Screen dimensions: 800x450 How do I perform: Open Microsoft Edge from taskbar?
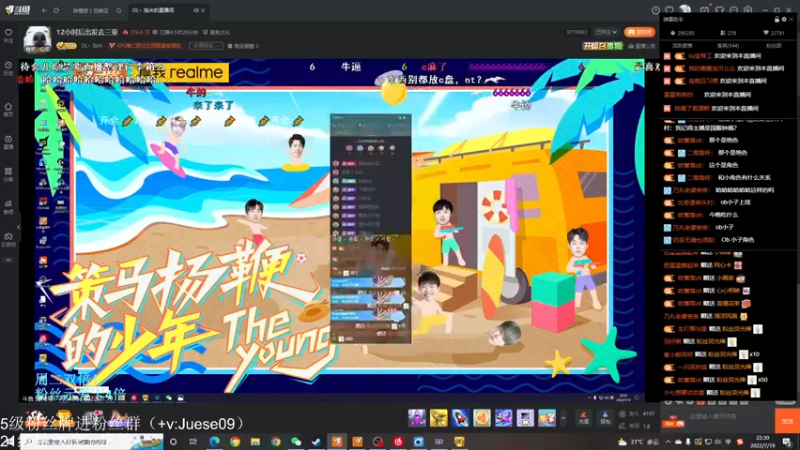[214, 441]
